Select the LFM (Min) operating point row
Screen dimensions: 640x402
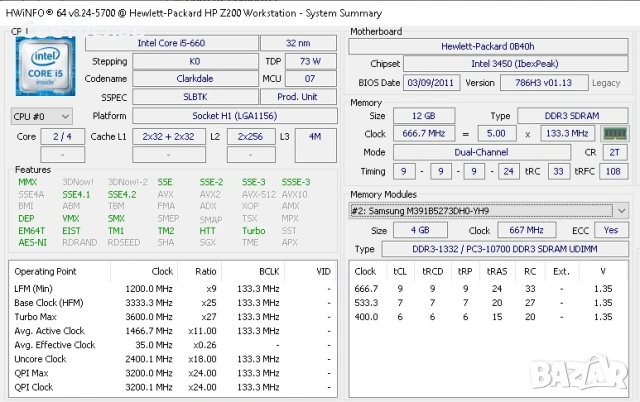coord(173,289)
